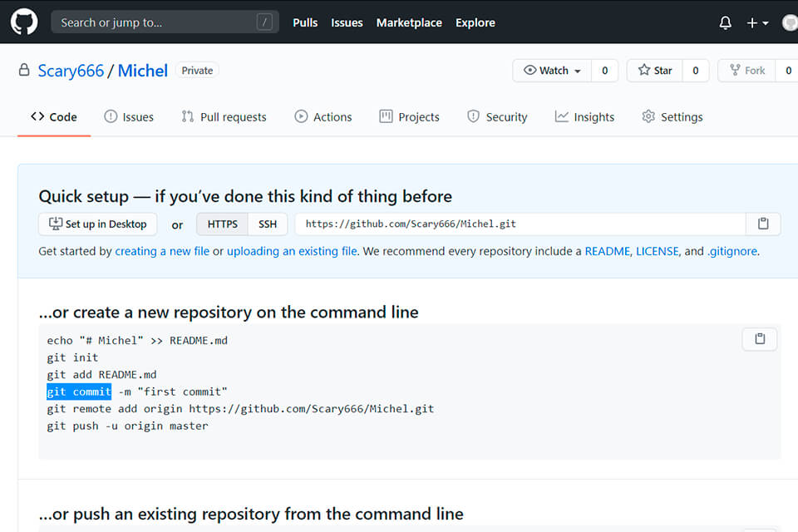The height and width of the screenshot is (532, 798).
Task: Open notifications via the bell icon
Action: point(725,22)
